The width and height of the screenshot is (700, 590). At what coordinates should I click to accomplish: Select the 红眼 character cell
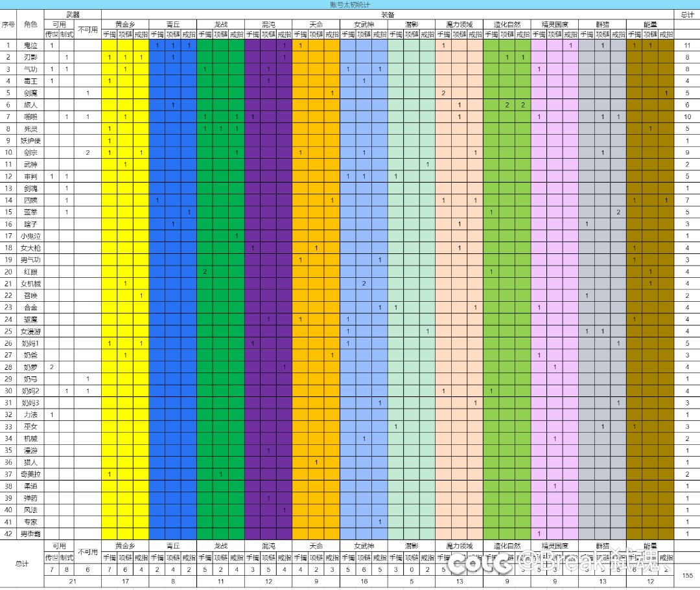click(x=30, y=271)
